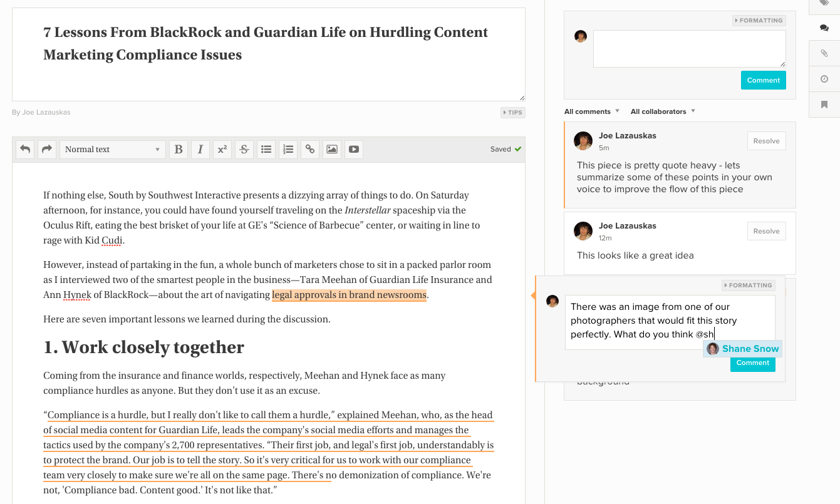
Task: Click the article title field
Action: coord(269,54)
